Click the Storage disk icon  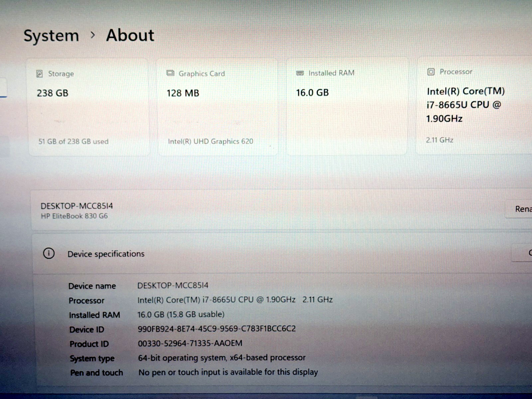click(40, 74)
